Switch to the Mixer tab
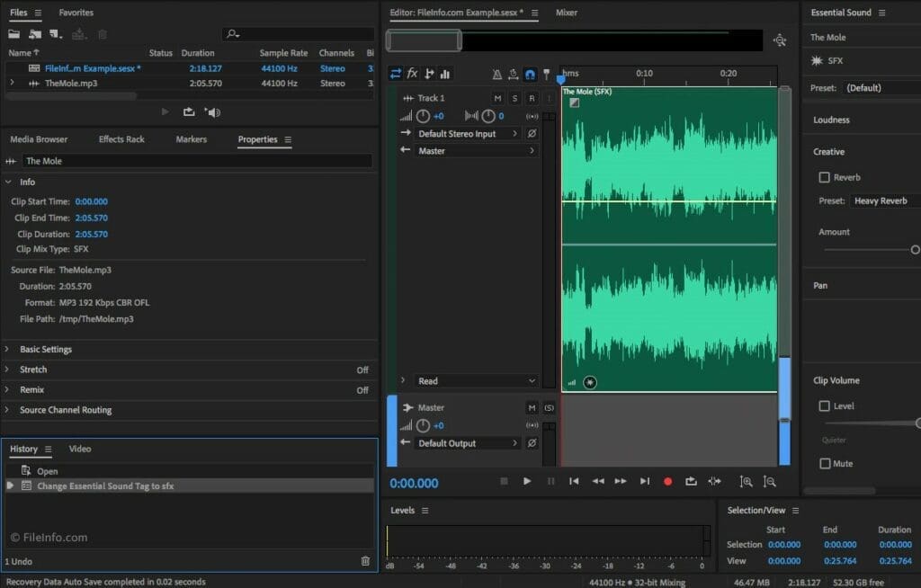This screenshot has height=588, width=921. (x=567, y=13)
